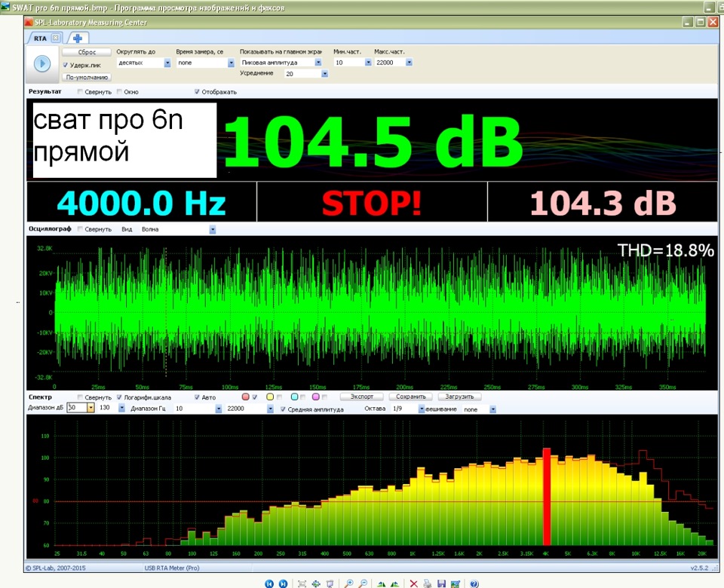Viewport: 724px width, 588px height.
Task: Add a new tab with the plus icon
Action: click(x=78, y=38)
